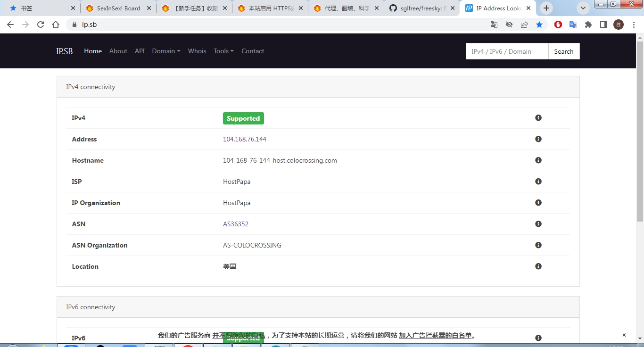Viewport: 644px width, 347px height.
Task: Click the green IPv4 Supported badge
Action: [243, 118]
